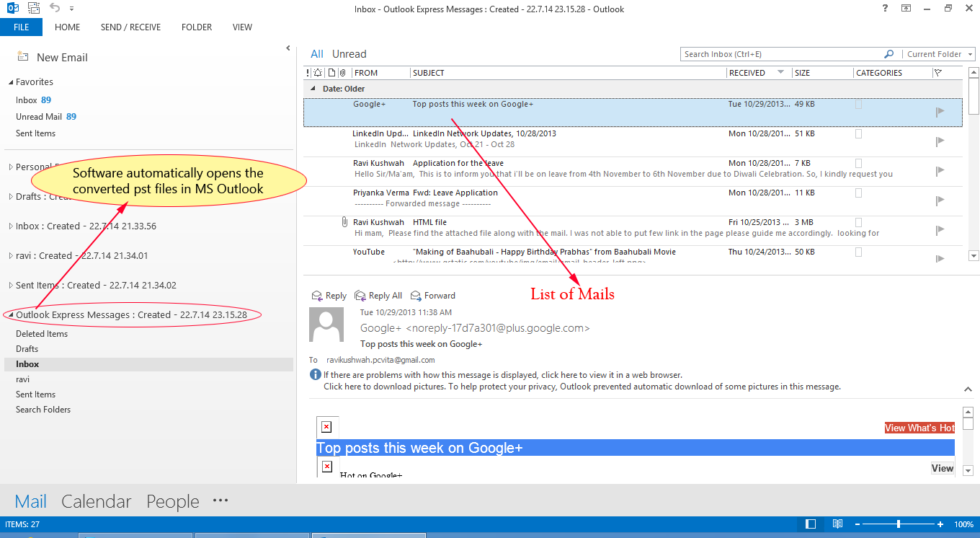
Task: Collapse the message header with the chevron
Action: click(x=968, y=389)
